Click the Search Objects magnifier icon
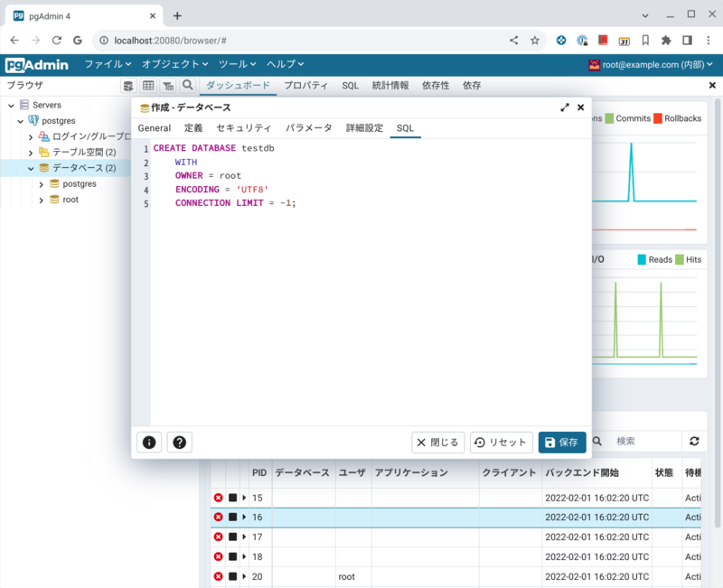The width and height of the screenshot is (723, 588). tap(187, 86)
